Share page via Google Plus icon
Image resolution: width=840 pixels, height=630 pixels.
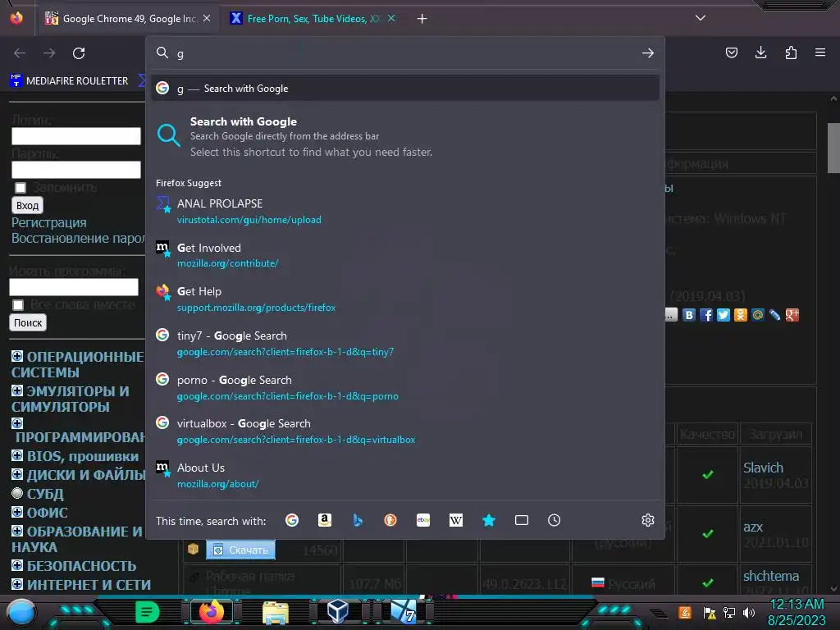tap(792, 315)
